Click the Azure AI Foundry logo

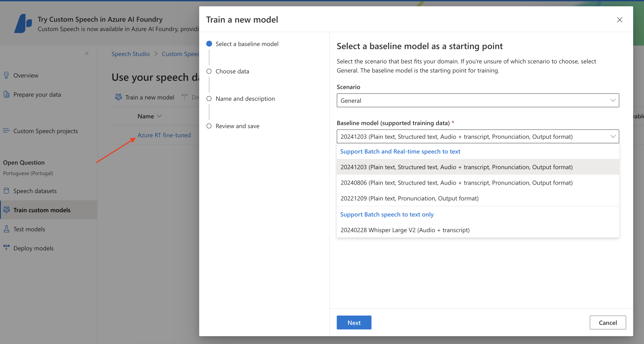(23, 23)
